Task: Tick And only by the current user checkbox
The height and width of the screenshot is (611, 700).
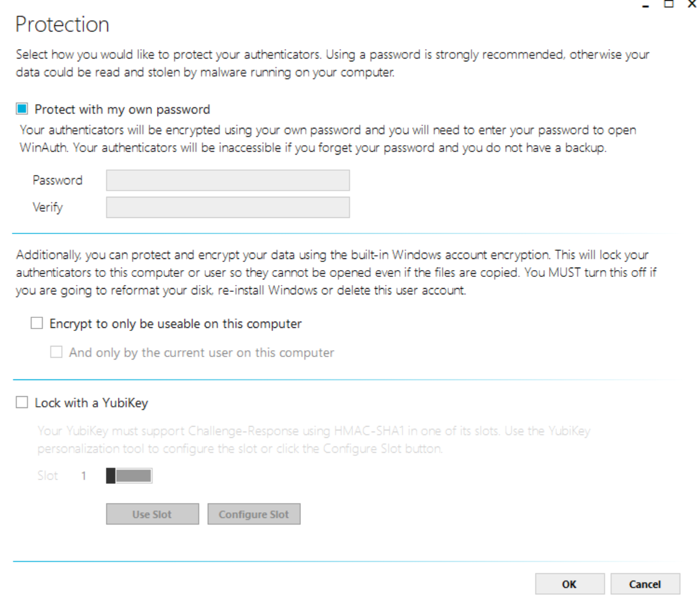Action: pyautogui.click(x=56, y=353)
